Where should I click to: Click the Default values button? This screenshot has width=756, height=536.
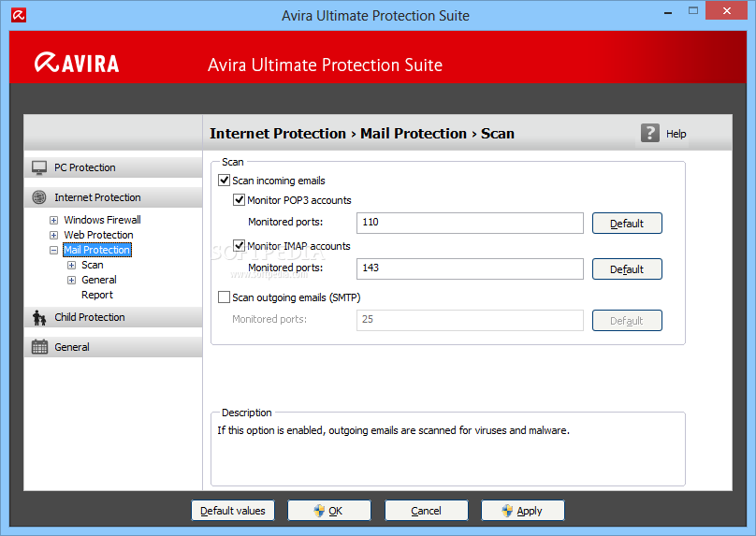pyautogui.click(x=233, y=511)
